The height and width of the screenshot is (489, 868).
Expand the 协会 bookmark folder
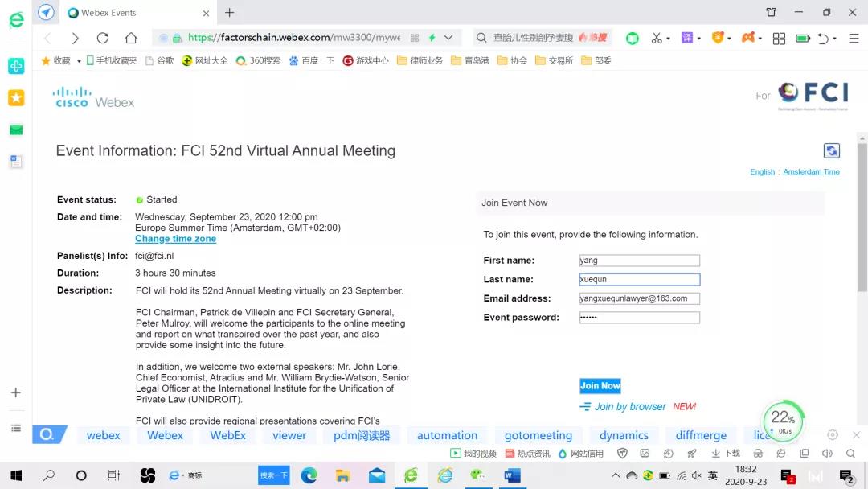pos(512,60)
